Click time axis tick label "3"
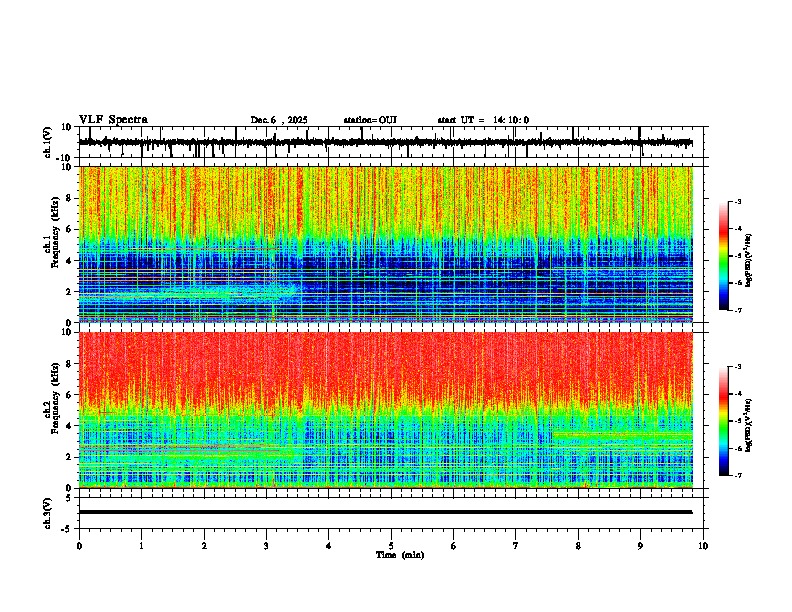 tap(266, 546)
